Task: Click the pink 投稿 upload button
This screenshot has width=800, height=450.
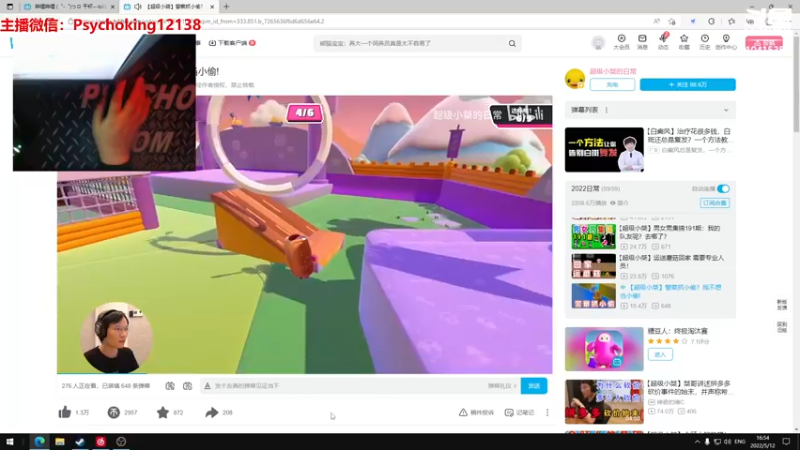Action: coord(764,43)
